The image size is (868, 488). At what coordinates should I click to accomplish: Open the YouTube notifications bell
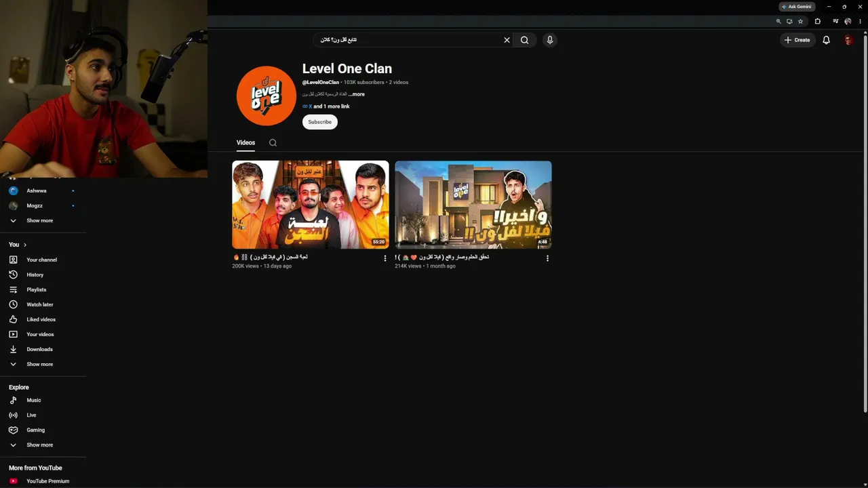[x=826, y=40]
